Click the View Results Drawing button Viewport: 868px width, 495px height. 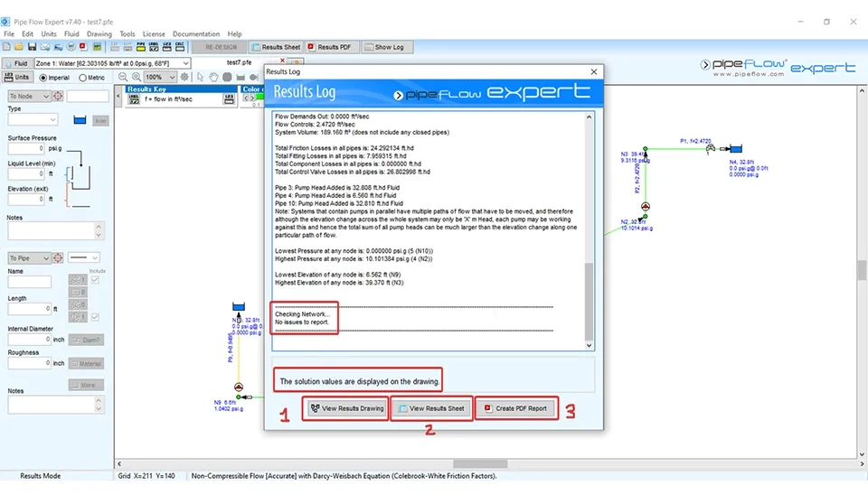tap(347, 408)
